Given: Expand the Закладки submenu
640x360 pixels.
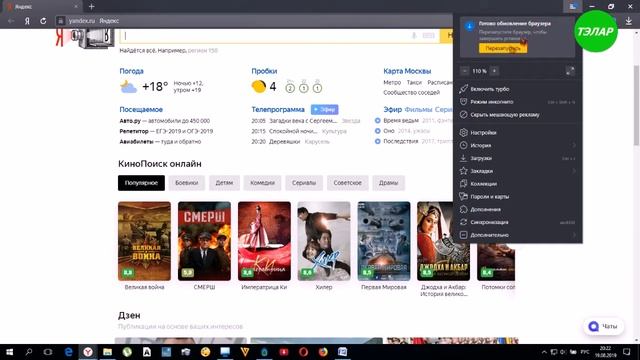Looking at the screenshot, I should pyautogui.click(x=517, y=171).
